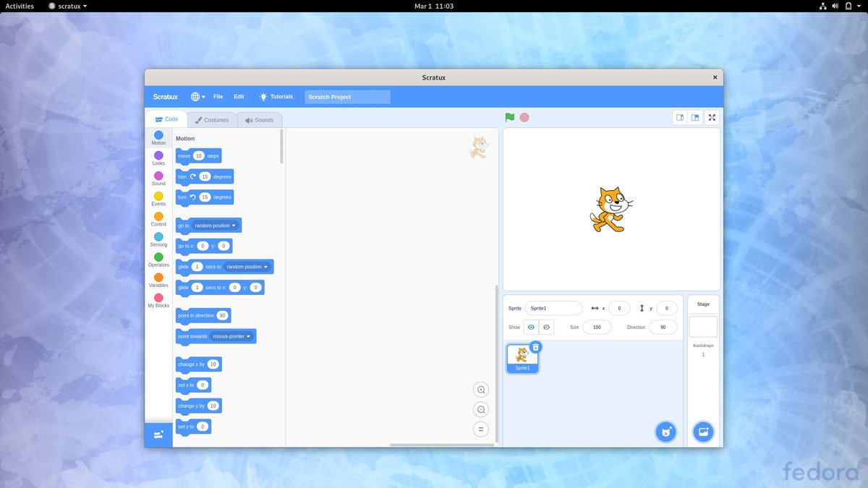868x488 pixels.
Task: Select the Sound block category
Action: coord(158,179)
